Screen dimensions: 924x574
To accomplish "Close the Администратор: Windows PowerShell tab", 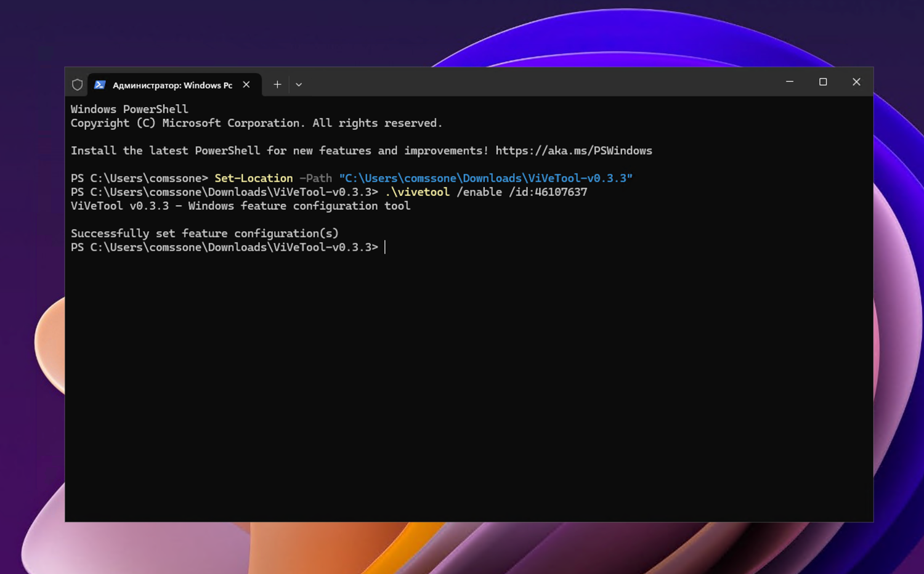I will (x=246, y=84).
